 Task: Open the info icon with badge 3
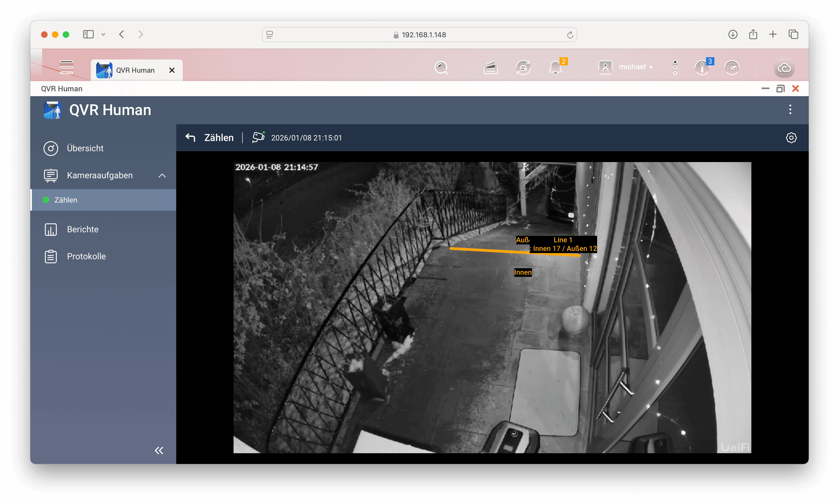click(702, 68)
